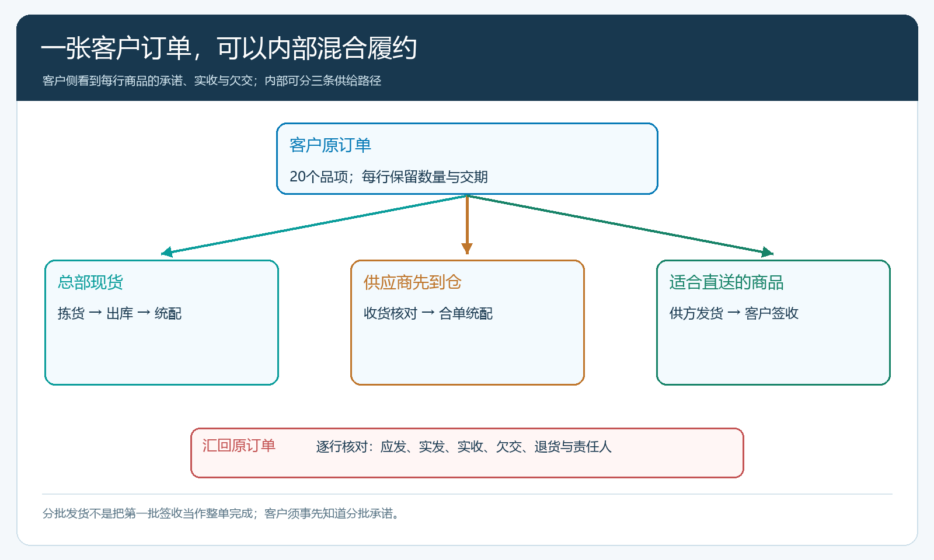Screen dimensions: 934x560
Task: Click the empty area inside 总部现货 box
Action: coord(162,353)
